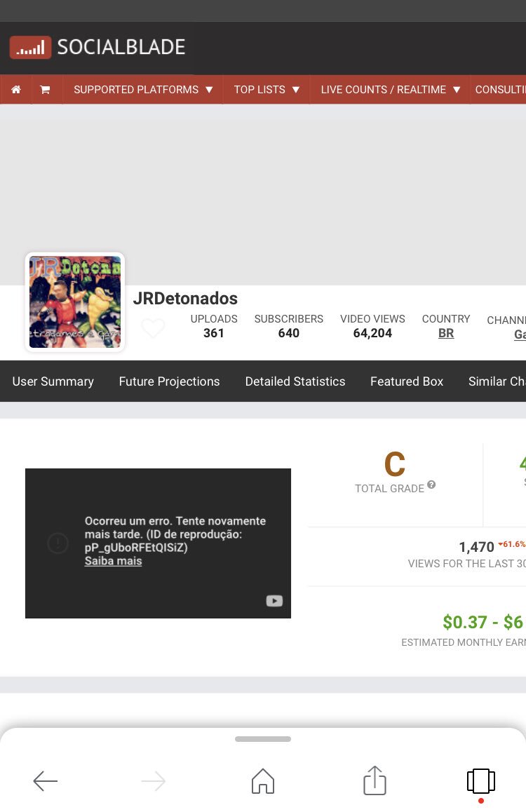Switch to the Future Projections tab
Screen dimensions: 526x812
tap(169, 381)
